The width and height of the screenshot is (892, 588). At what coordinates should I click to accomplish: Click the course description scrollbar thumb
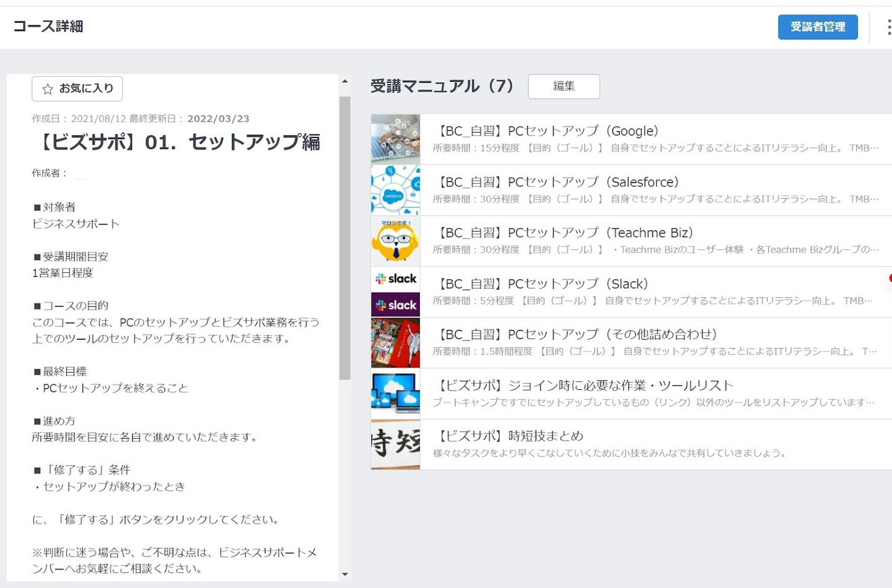345,238
